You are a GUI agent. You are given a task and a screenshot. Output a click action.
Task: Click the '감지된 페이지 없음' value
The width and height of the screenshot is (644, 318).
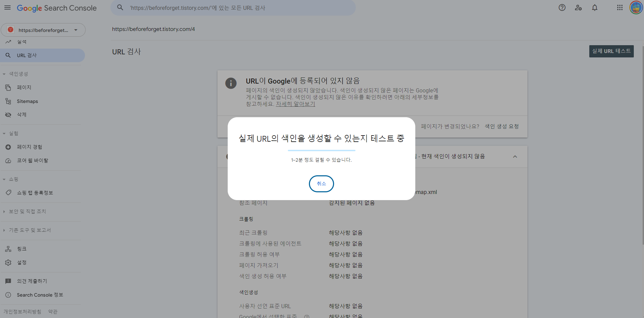click(x=352, y=203)
